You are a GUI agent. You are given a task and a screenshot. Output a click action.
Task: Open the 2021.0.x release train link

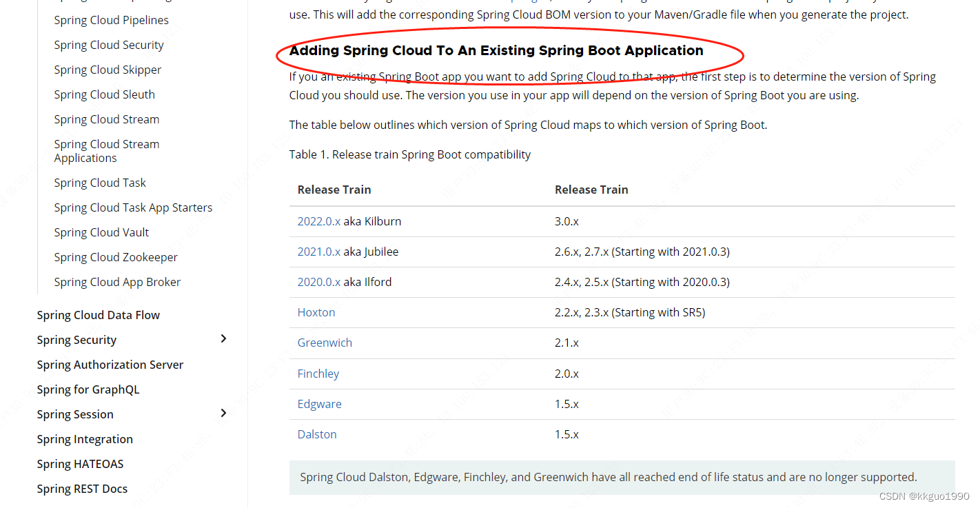coord(318,251)
